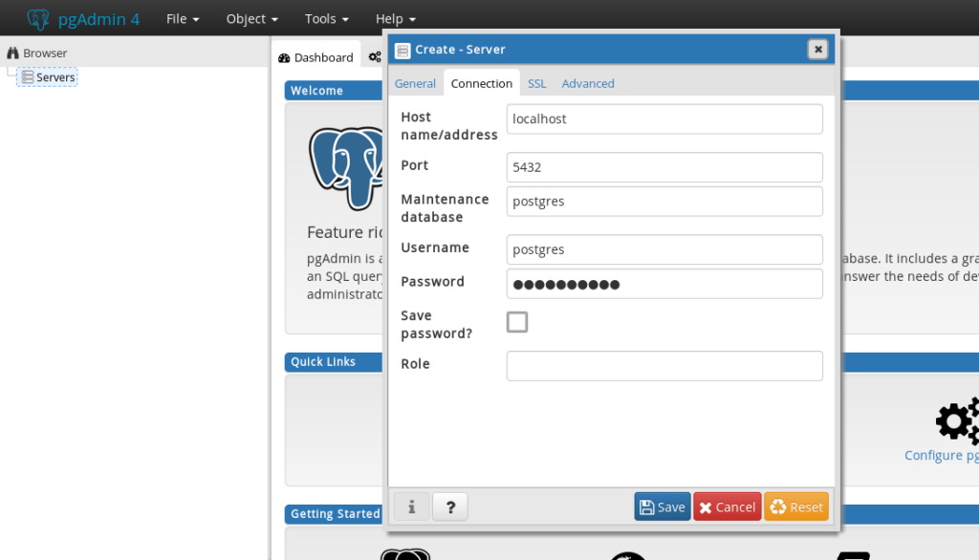
Task: Switch to the SSL tab
Action: pos(536,83)
